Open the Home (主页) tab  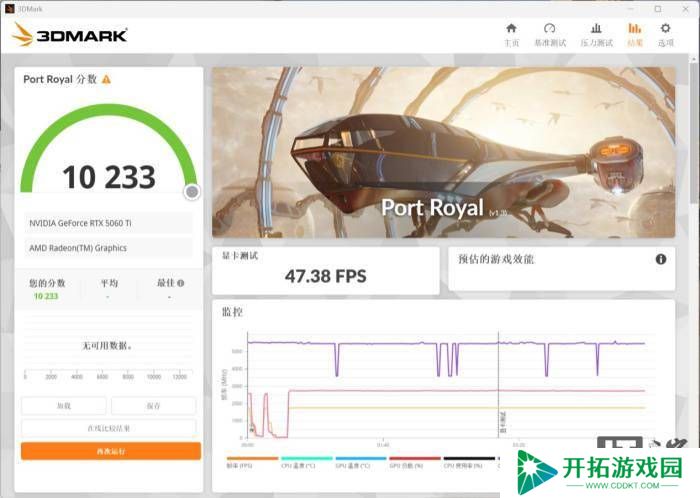tap(512, 35)
